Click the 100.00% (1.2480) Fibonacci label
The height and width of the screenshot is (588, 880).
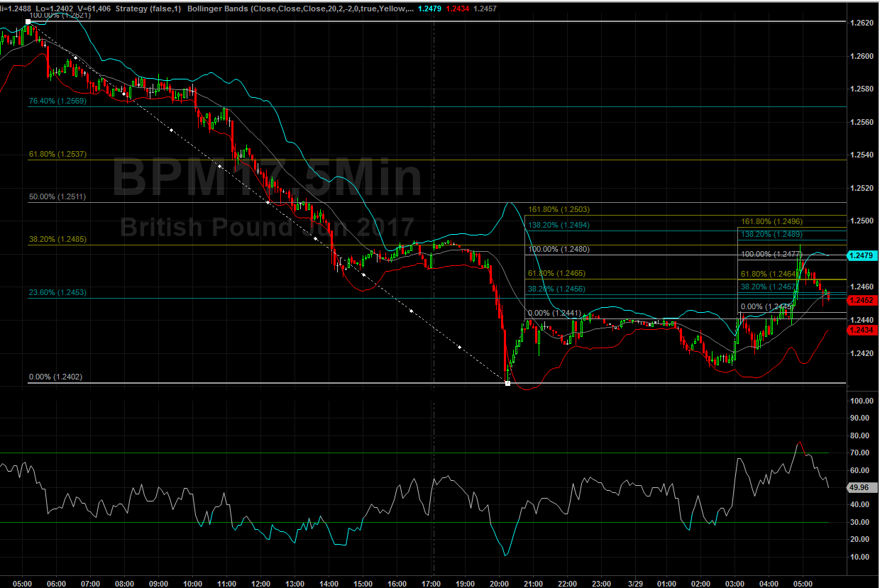[559, 249]
